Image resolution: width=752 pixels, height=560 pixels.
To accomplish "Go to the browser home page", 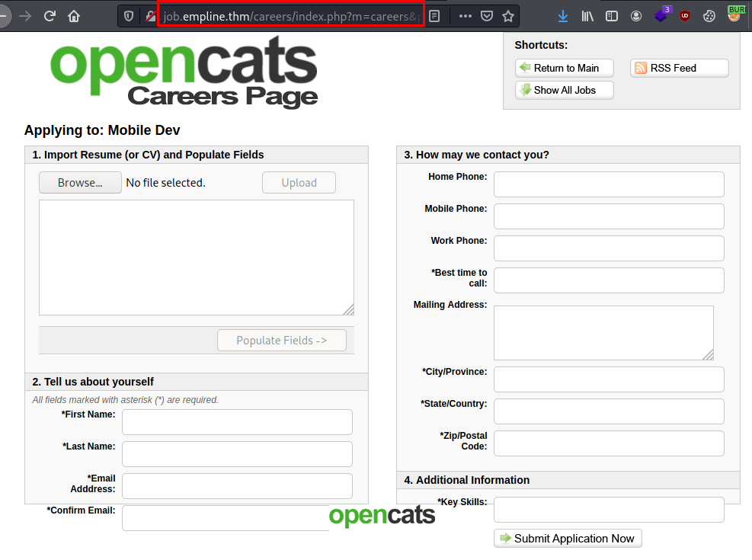I will [74, 16].
